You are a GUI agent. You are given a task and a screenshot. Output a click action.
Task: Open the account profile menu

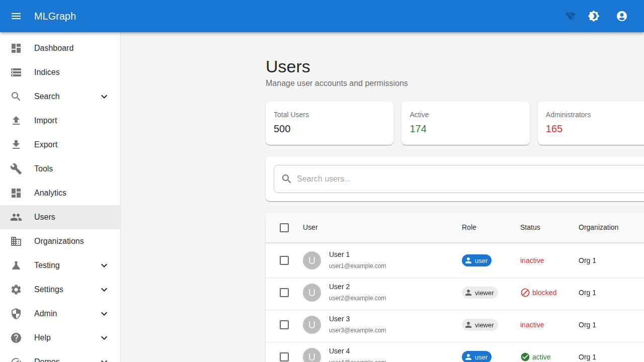(x=622, y=16)
